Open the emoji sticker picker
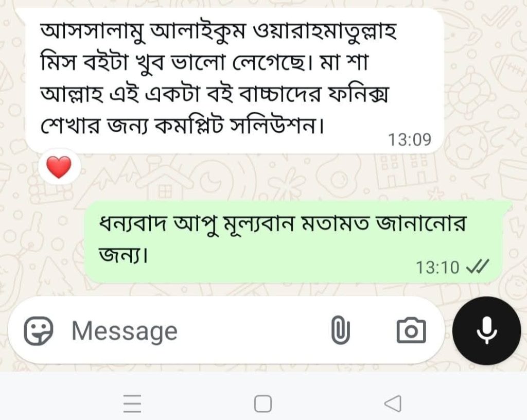 click(x=38, y=330)
